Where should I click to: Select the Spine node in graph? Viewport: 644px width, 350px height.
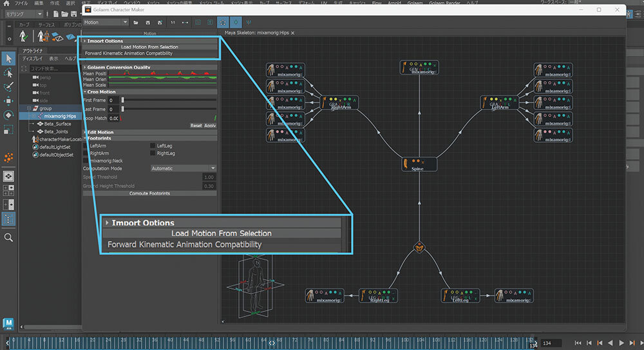(419, 165)
